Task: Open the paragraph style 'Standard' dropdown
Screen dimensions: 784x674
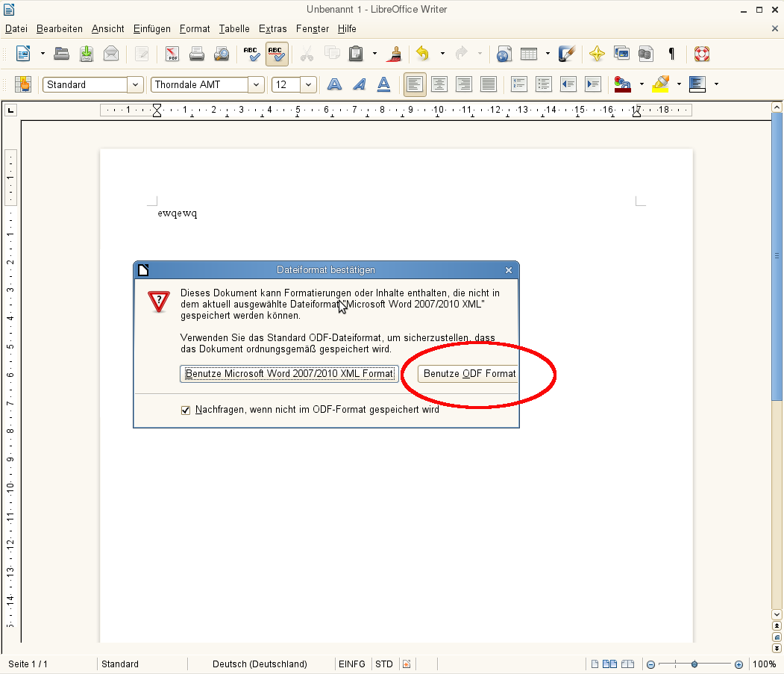Action: click(135, 84)
